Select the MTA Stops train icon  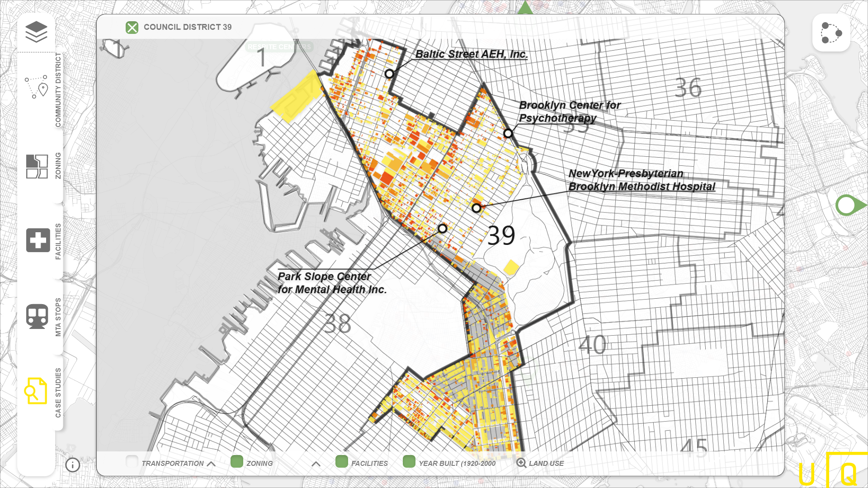coord(37,316)
